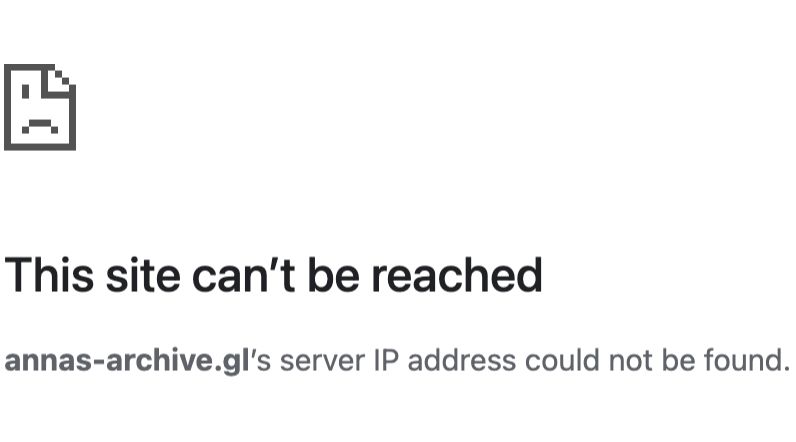
Task: Click the "This site can't be reached" heading
Action: [x=273, y=275]
